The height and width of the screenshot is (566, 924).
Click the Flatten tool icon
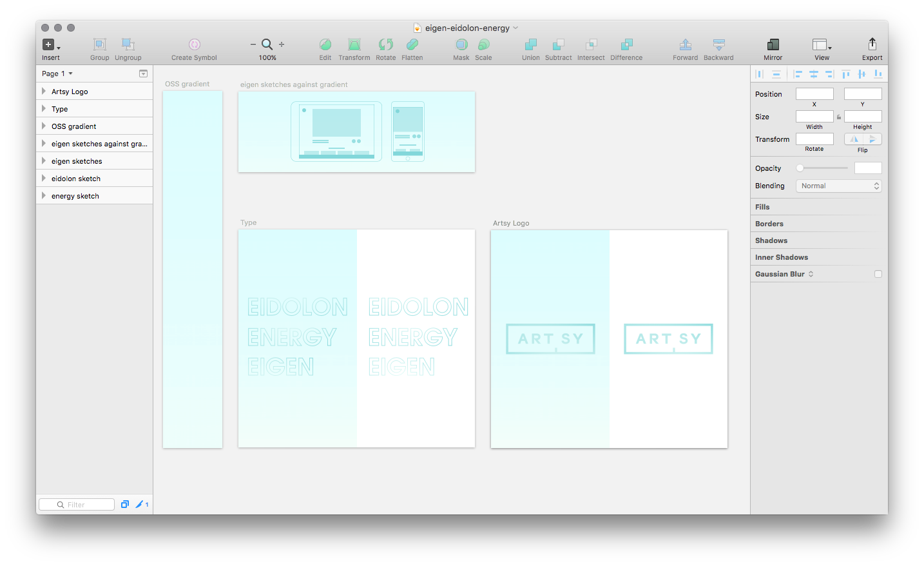pos(412,44)
